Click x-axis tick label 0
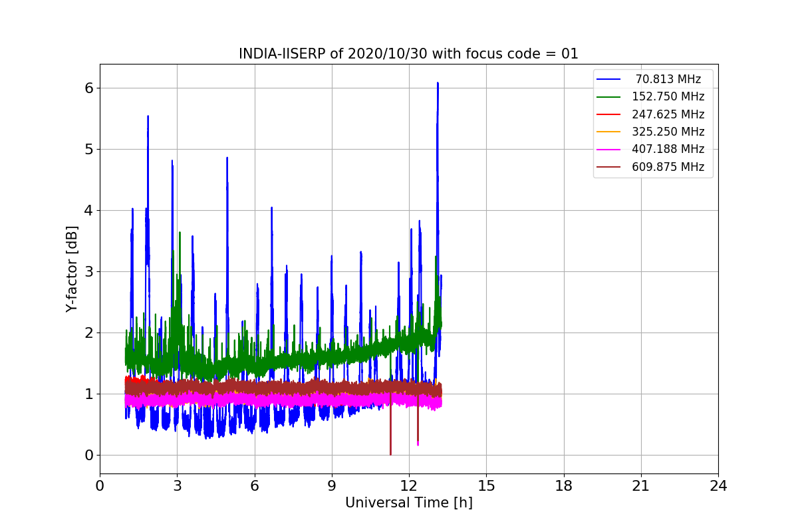The height and width of the screenshot is (532, 798). point(100,486)
